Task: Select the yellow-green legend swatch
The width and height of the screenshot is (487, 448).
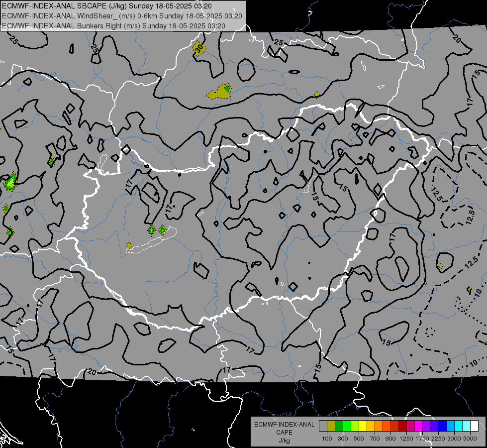Action: click(x=355, y=426)
